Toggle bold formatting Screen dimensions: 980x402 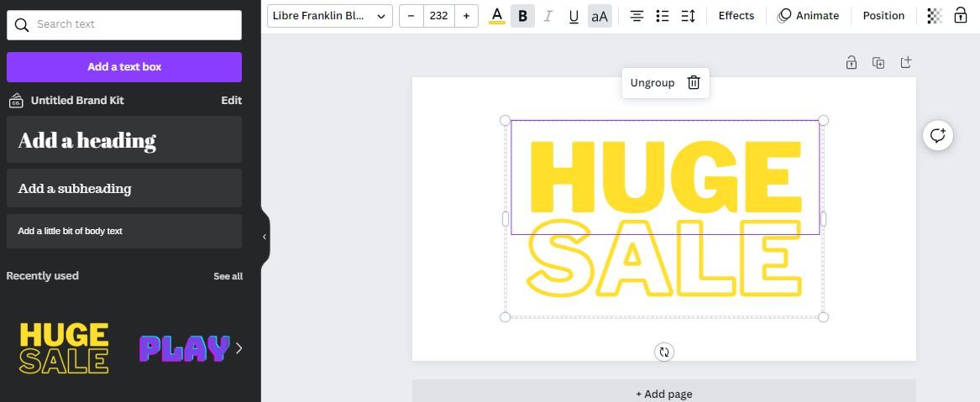[x=522, y=16]
